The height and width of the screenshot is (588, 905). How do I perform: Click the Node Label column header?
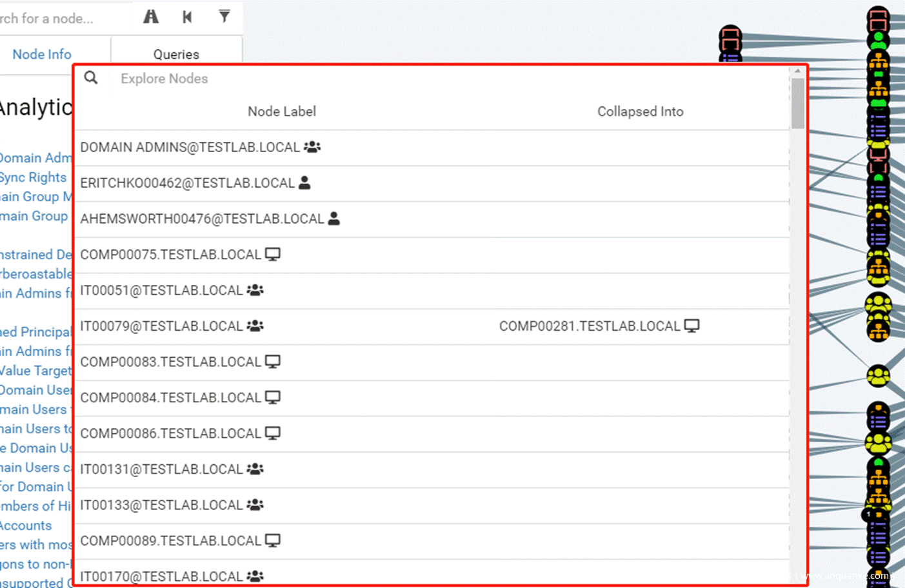(x=282, y=112)
